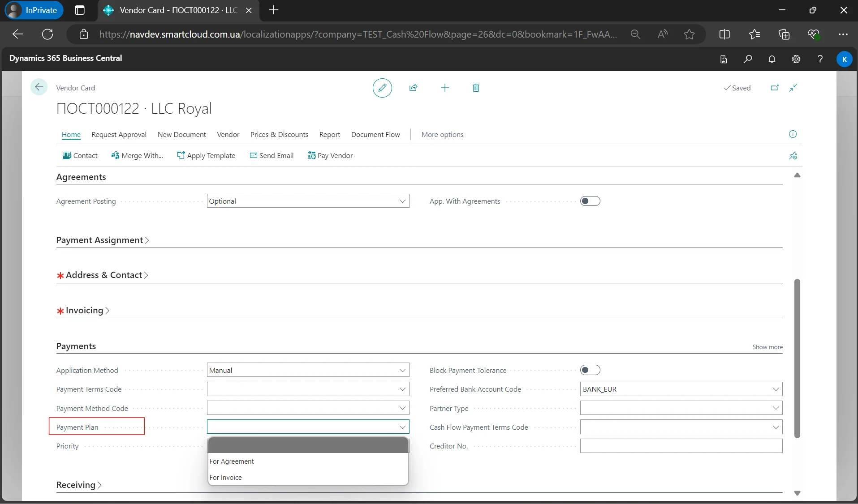Click Show more in Payments section
The height and width of the screenshot is (504, 858).
point(767,347)
